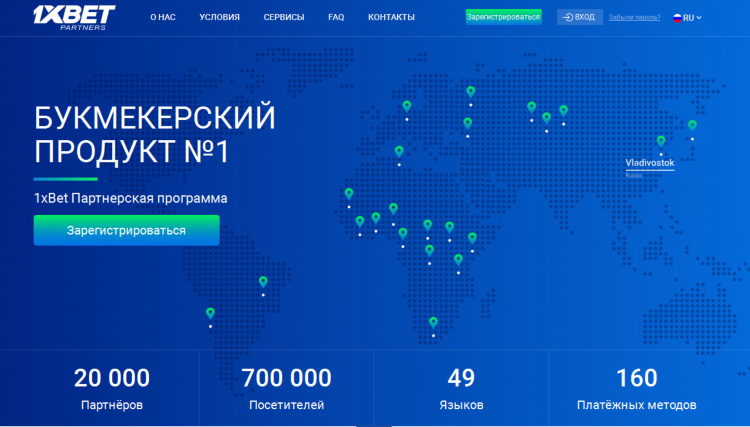Click the 1XBET Partners logo
This screenshot has height=427, width=750.
74,18
